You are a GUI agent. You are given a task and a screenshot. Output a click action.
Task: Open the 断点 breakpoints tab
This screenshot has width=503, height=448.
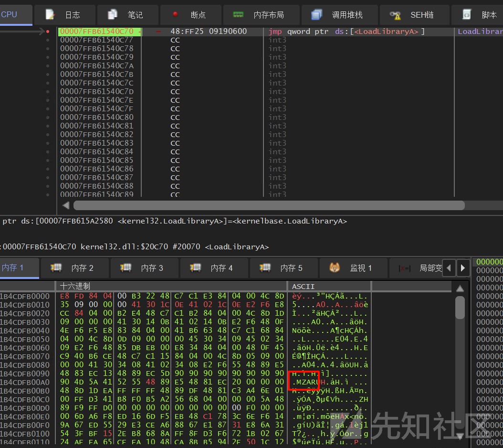[x=190, y=15]
